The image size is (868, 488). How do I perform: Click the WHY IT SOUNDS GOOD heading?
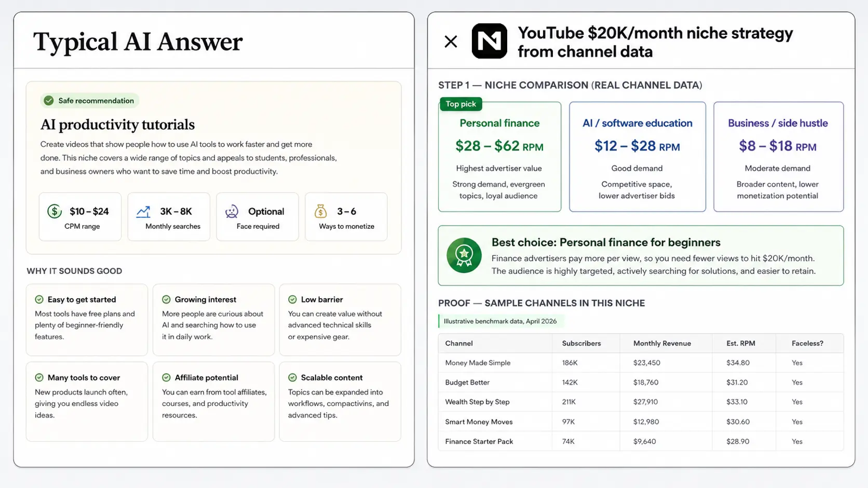click(74, 271)
